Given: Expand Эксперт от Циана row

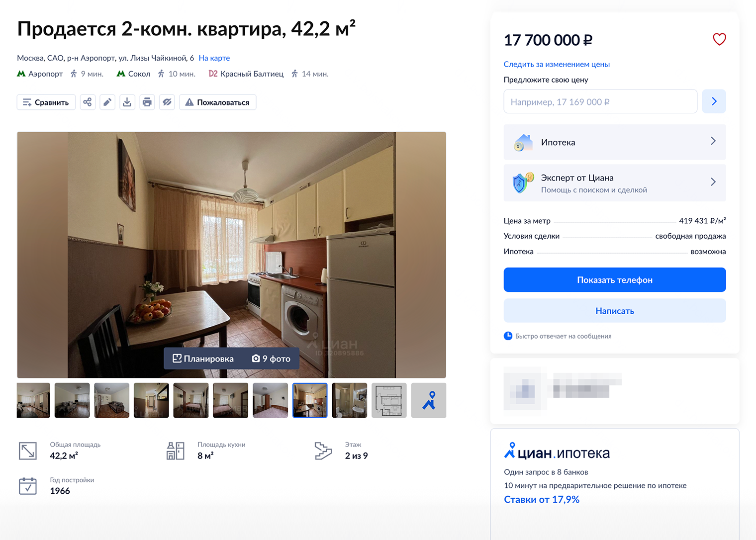Looking at the screenshot, I should pyautogui.click(x=615, y=183).
